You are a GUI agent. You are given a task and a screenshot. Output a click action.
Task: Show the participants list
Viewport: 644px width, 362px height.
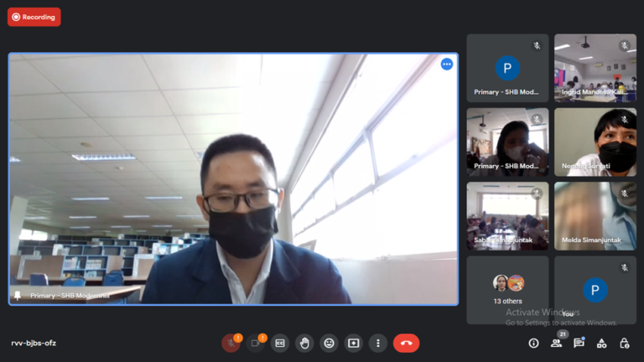(x=556, y=343)
